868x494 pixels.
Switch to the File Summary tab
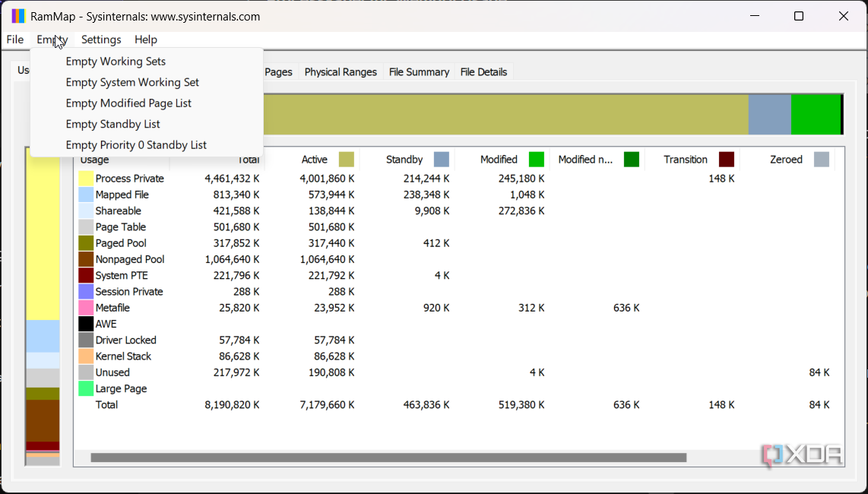(419, 72)
